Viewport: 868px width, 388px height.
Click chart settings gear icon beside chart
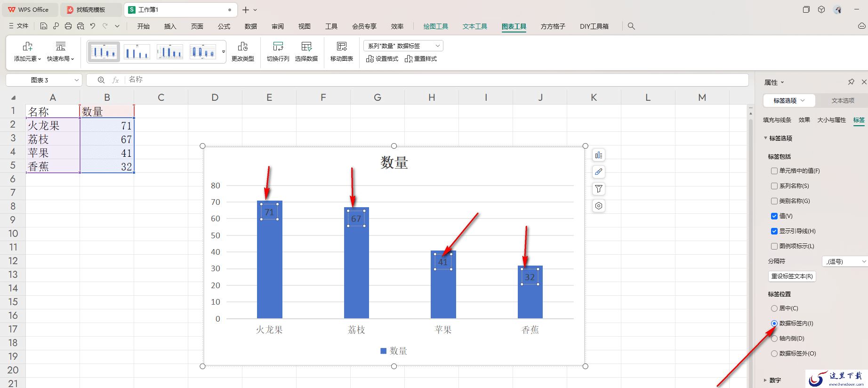(x=598, y=206)
